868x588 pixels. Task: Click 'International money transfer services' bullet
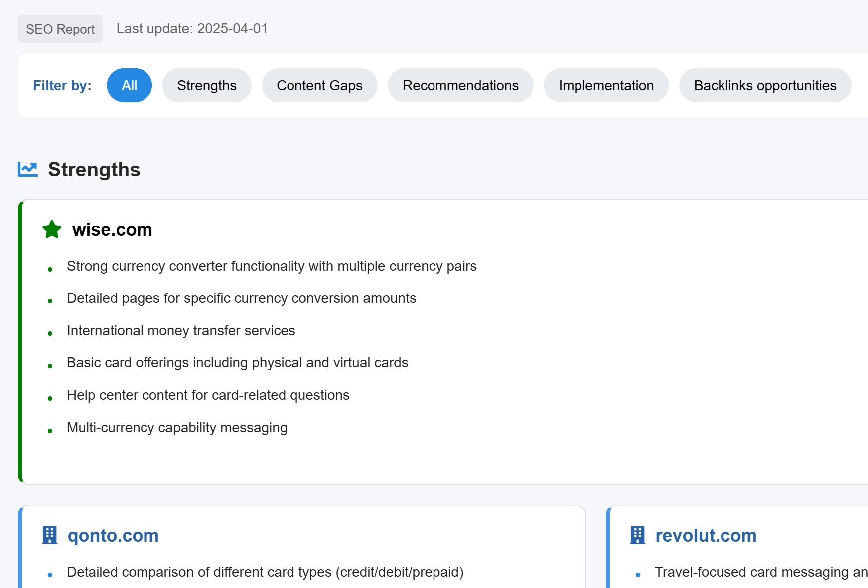pyautogui.click(x=181, y=331)
